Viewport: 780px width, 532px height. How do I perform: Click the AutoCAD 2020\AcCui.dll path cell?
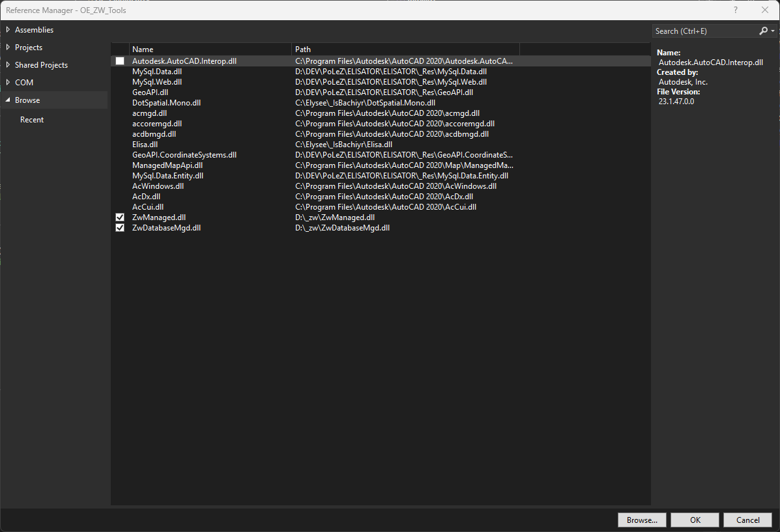pyautogui.click(x=386, y=207)
